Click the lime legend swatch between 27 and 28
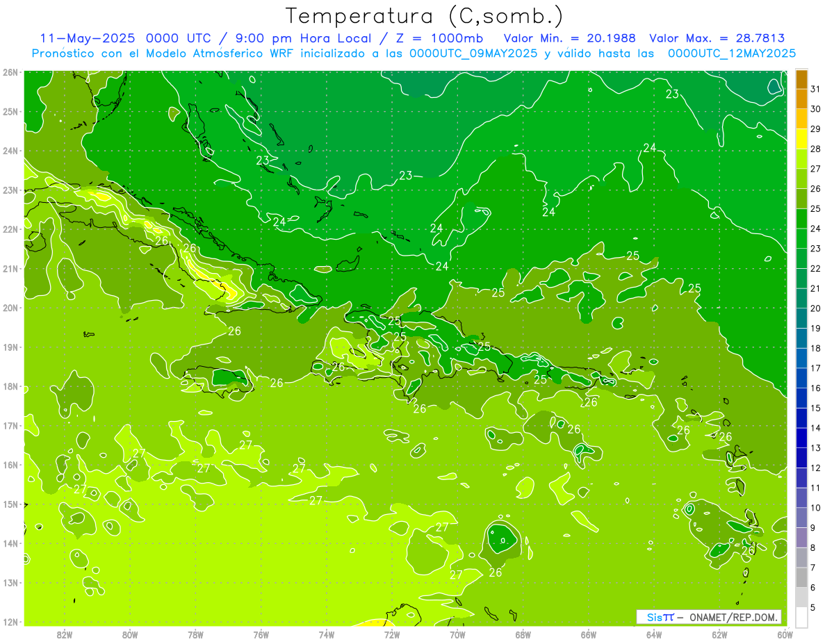834x644 pixels. click(x=801, y=158)
